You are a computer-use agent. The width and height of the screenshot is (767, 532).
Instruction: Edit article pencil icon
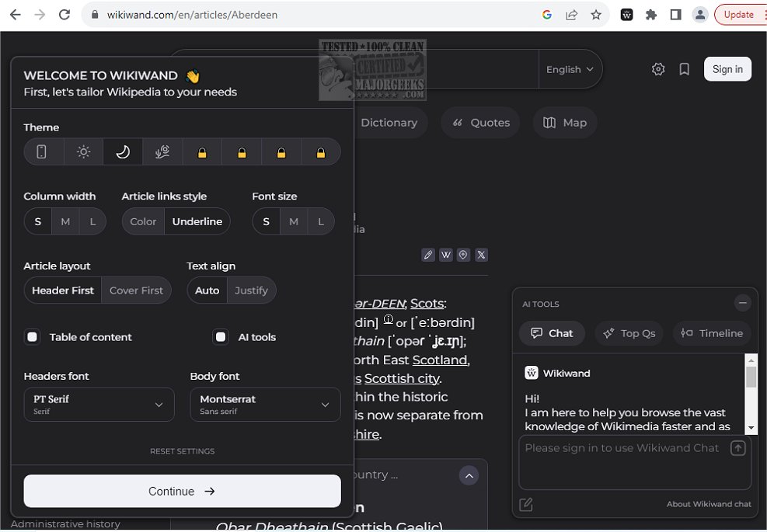(x=428, y=255)
